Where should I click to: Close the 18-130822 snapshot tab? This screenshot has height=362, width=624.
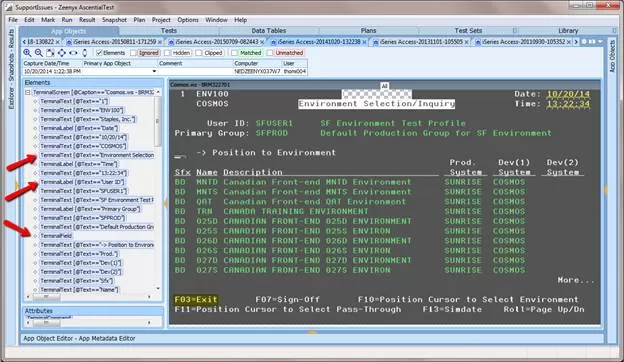pos(58,42)
